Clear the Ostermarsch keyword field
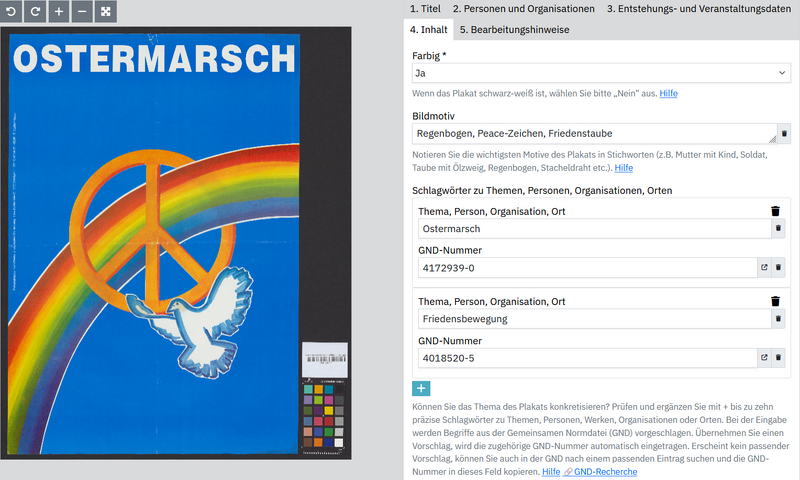This screenshot has height=480, width=800. click(x=778, y=229)
